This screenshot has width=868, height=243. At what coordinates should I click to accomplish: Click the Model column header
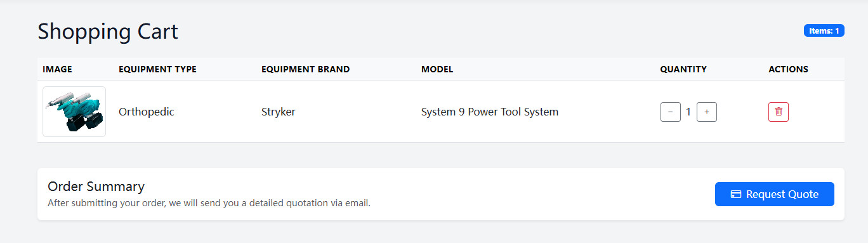(x=437, y=69)
